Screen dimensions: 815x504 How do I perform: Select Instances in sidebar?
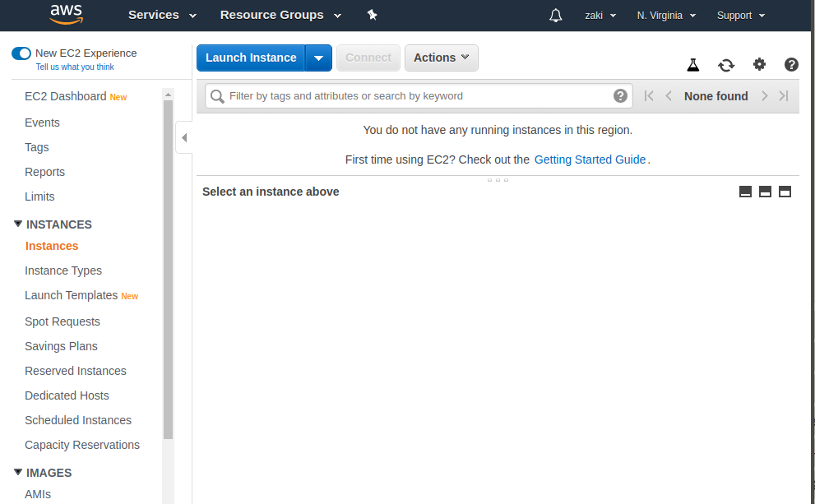tap(52, 246)
